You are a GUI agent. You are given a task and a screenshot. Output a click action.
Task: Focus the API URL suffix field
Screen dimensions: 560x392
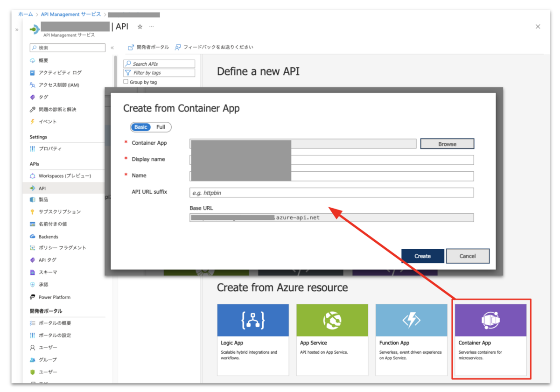331,192
